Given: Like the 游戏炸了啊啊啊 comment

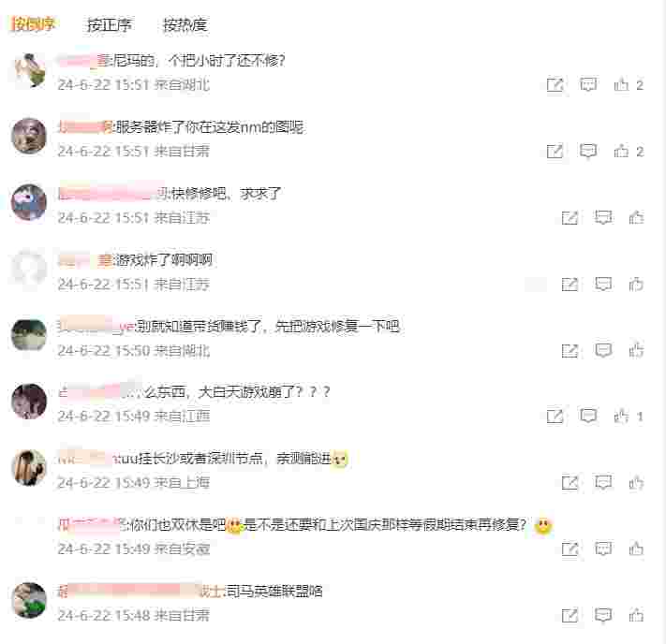Looking at the screenshot, I should [x=636, y=284].
